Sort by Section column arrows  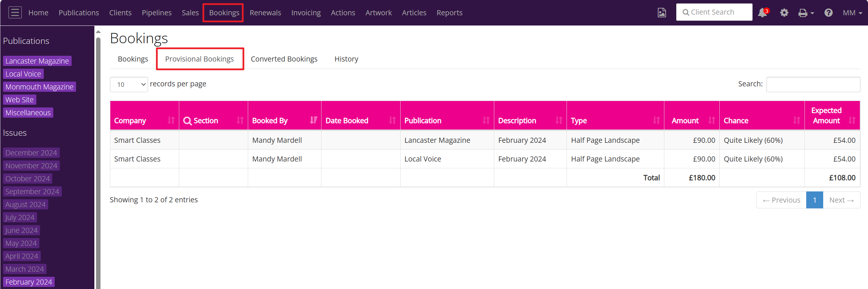click(x=240, y=120)
